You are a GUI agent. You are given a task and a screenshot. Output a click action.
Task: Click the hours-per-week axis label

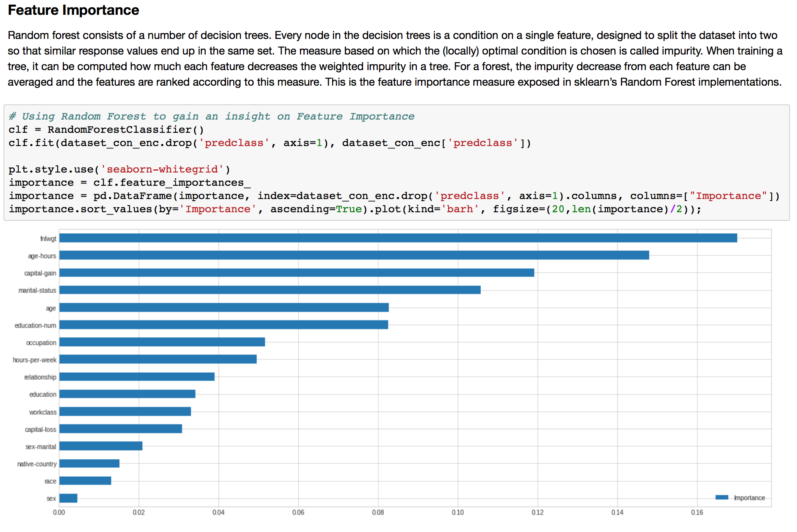(x=34, y=360)
